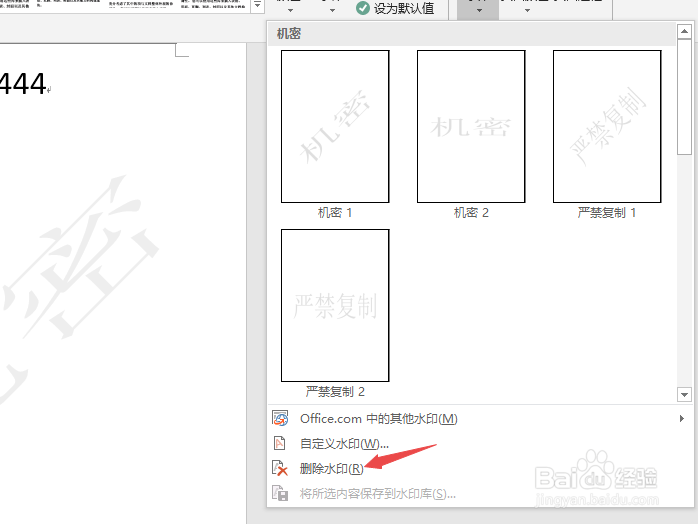Click the Office.com watermark globe icon
This screenshot has height=524, width=698.
280,418
